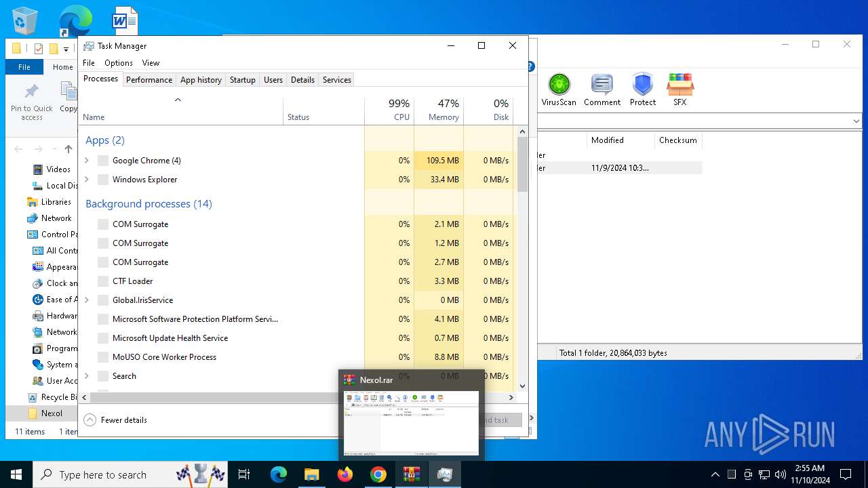Click the Windows Explorer process icon
This screenshot has height=488, width=868.
click(x=103, y=180)
